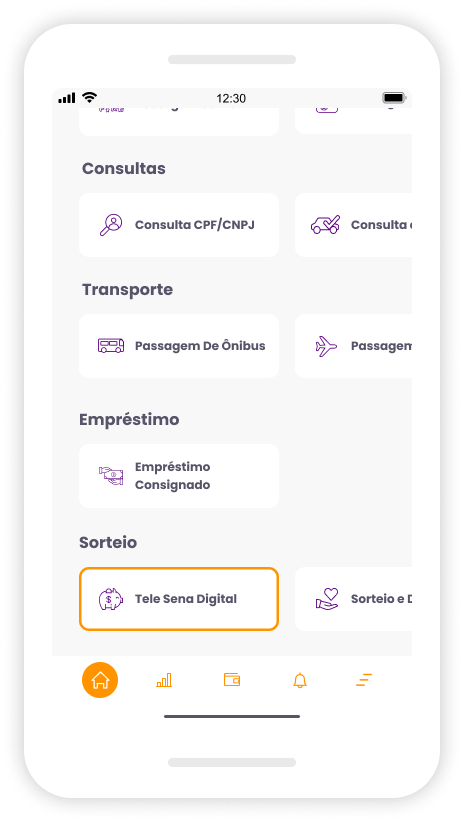Select Passagem De Ônibus option
Screen dimensions: 464x822
click(179, 346)
